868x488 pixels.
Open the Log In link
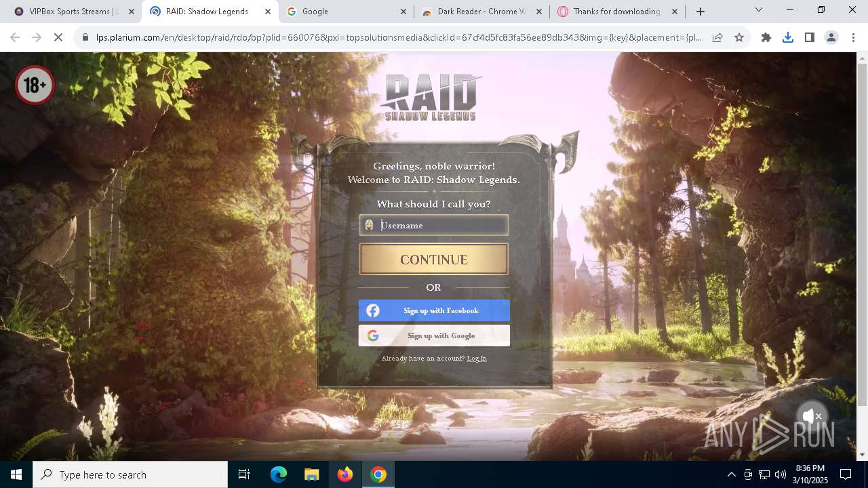[x=477, y=359]
